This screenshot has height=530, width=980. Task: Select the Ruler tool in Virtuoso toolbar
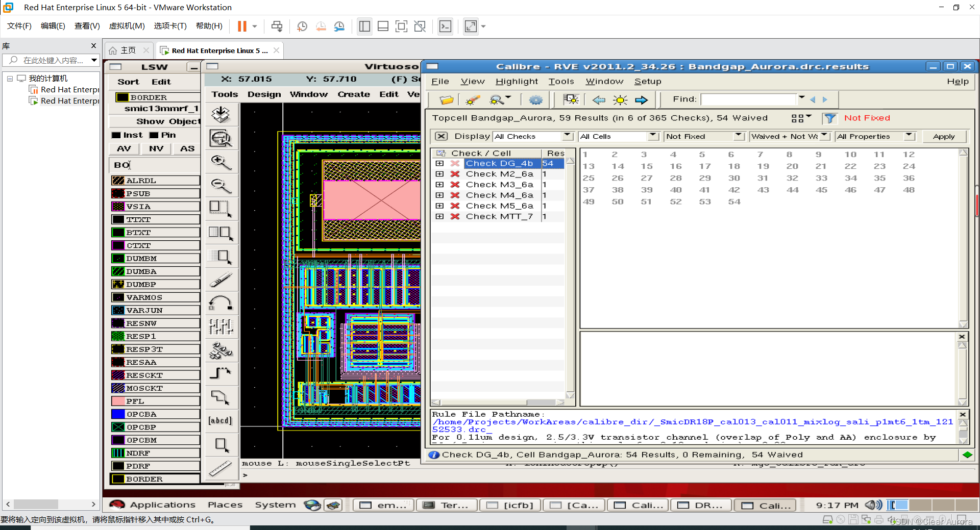point(220,467)
